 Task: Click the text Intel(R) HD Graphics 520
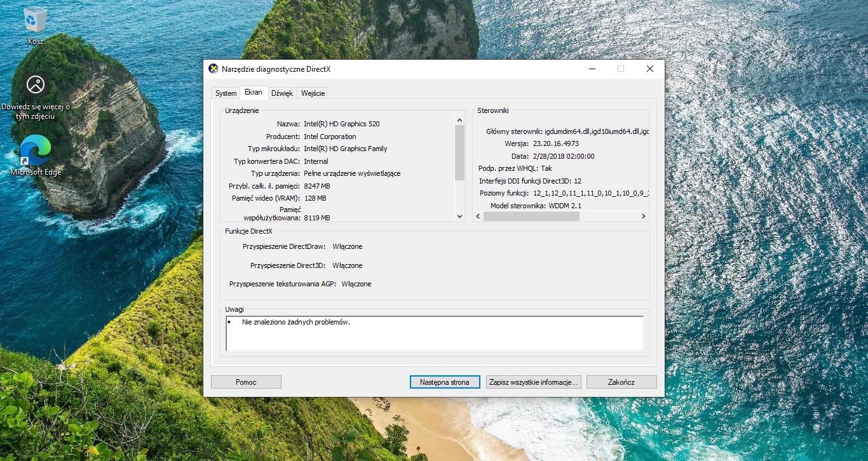pos(342,124)
